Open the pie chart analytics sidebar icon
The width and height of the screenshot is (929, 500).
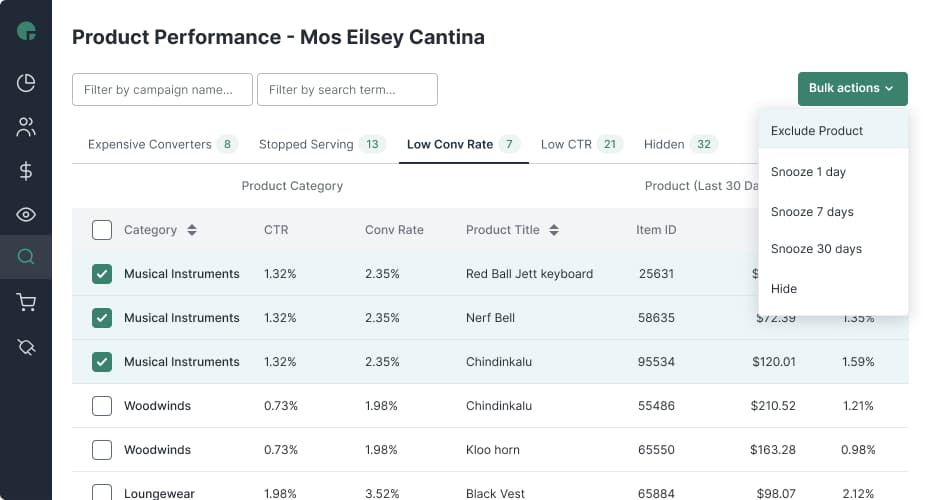coord(26,83)
